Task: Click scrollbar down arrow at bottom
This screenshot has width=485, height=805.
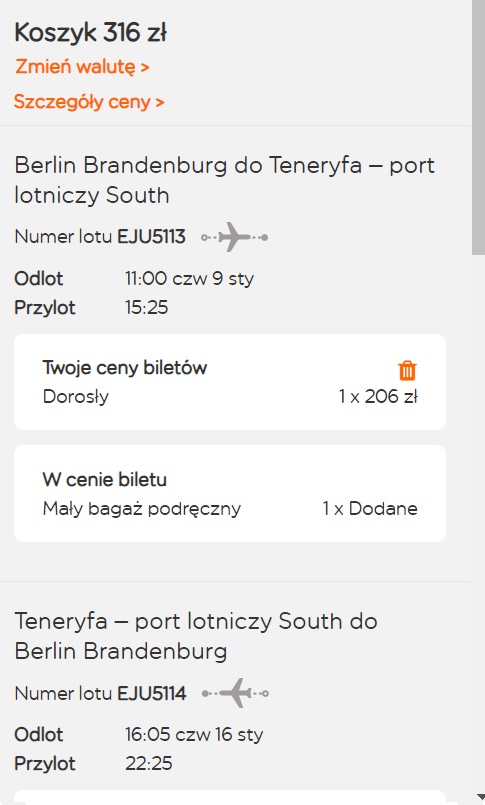Action: 478,798
